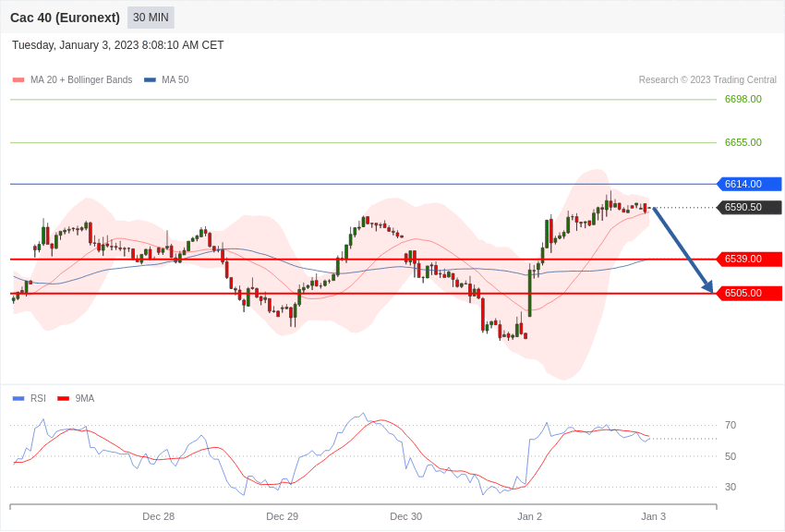
Task: Click the RSI 50 axis value
Action: (x=731, y=456)
